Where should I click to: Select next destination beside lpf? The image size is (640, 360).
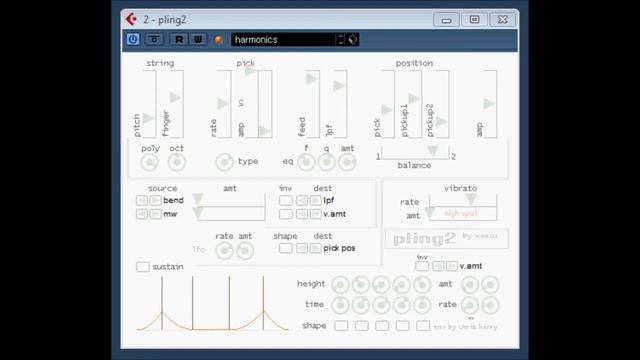(x=315, y=200)
